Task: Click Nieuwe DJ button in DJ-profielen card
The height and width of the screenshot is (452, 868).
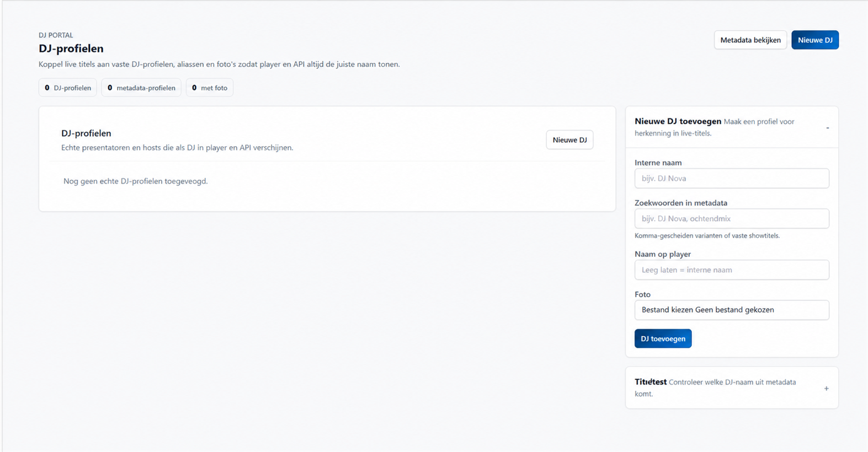Action: click(x=569, y=140)
